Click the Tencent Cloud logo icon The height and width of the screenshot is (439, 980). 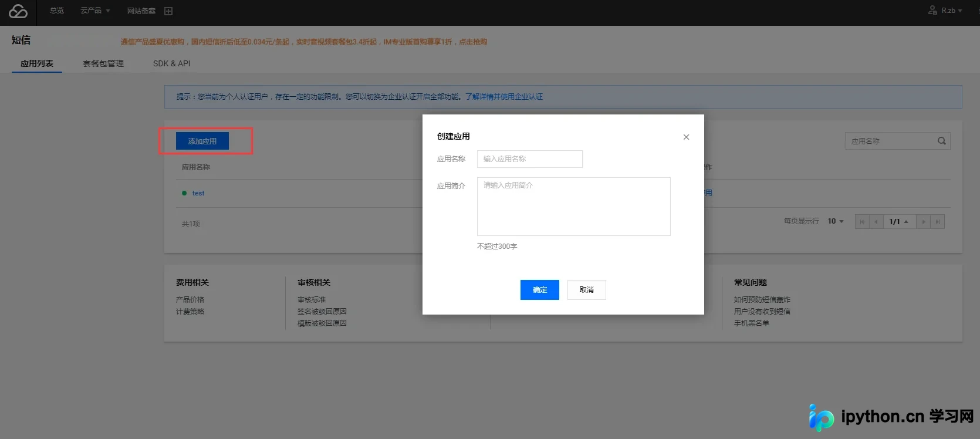[18, 11]
